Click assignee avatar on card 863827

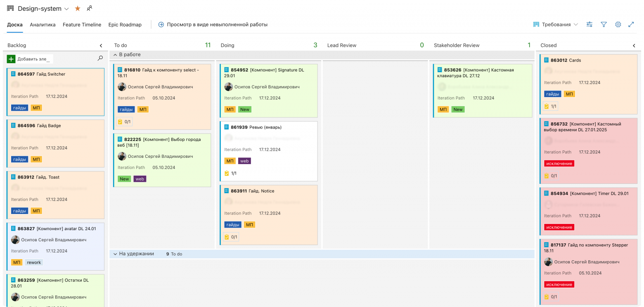coord(15,240)
